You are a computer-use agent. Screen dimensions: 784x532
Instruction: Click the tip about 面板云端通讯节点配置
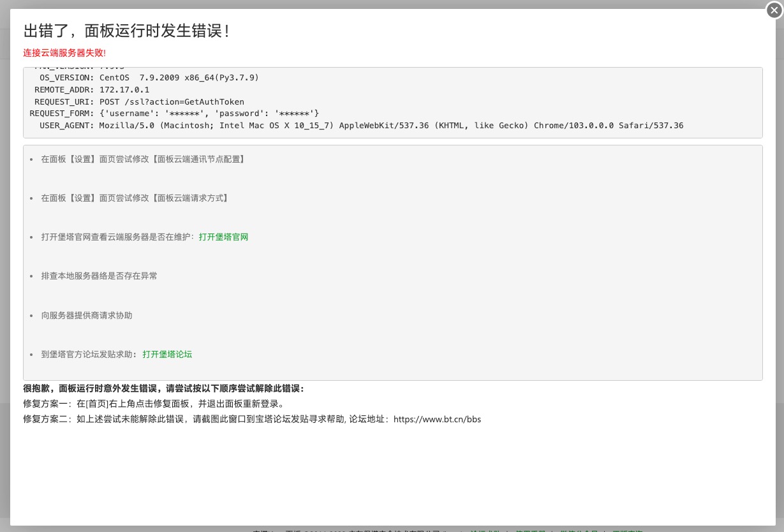coord(144,159)
